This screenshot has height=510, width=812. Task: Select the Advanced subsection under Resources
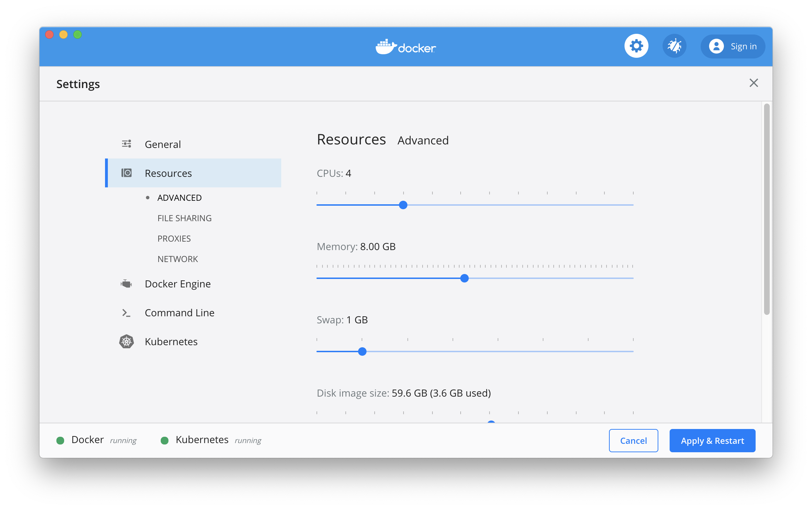click(179, 198)
